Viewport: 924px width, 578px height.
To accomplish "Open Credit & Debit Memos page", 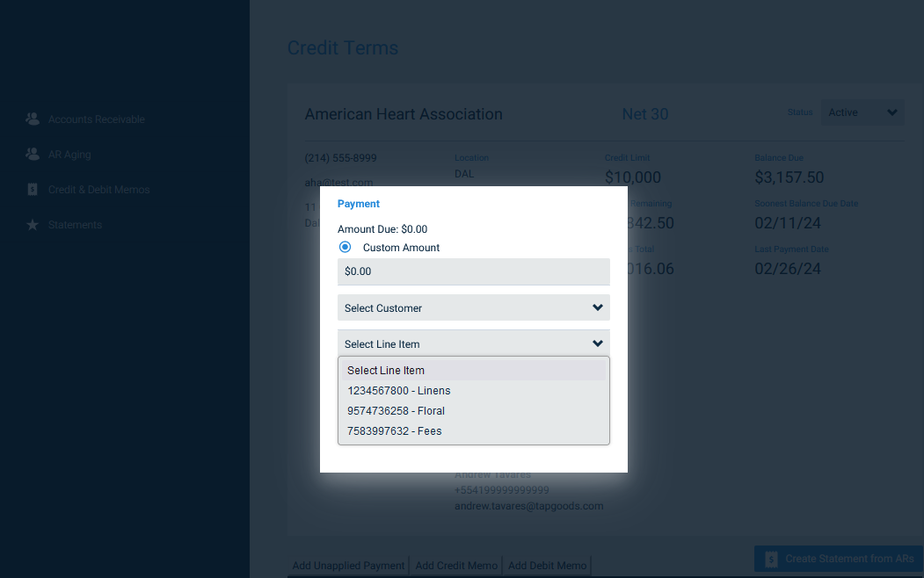I will click(x=99, y=190).
